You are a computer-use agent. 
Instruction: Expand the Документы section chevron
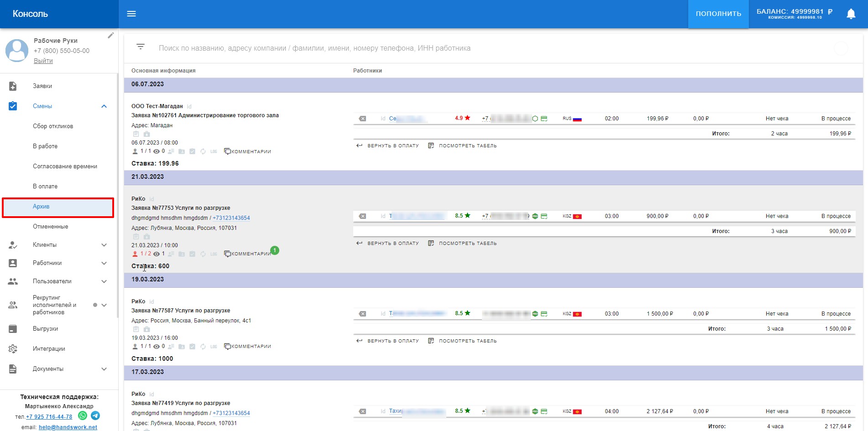pyautogui.click(x=104, y=369)
